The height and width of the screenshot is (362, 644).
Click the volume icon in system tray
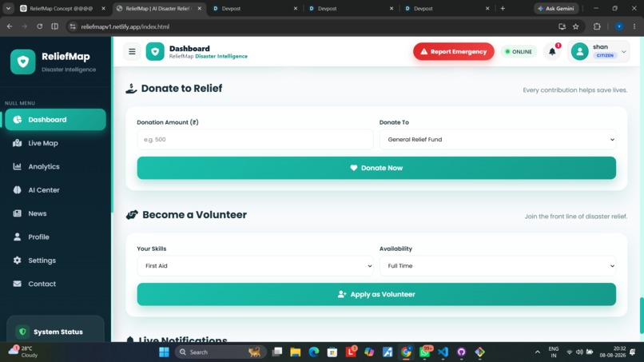579,352
